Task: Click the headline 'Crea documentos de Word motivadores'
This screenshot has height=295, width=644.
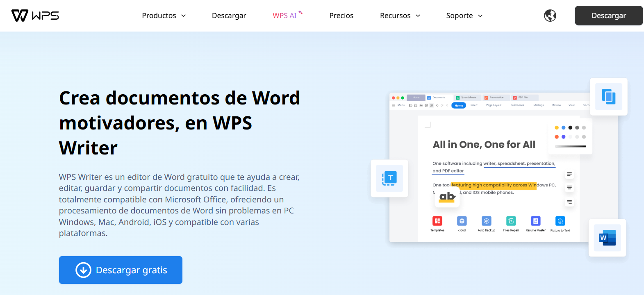Action: click(x=180, y=123)
